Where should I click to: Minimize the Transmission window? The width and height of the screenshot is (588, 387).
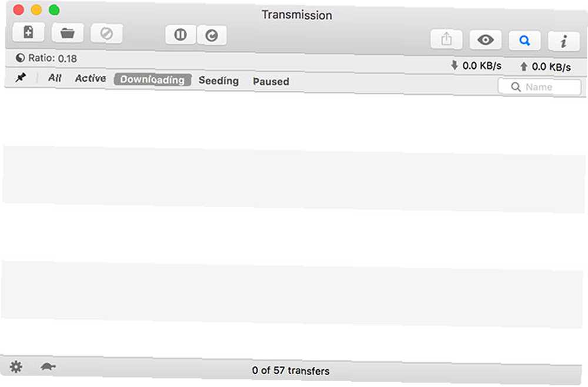click(x=36, y=10)
